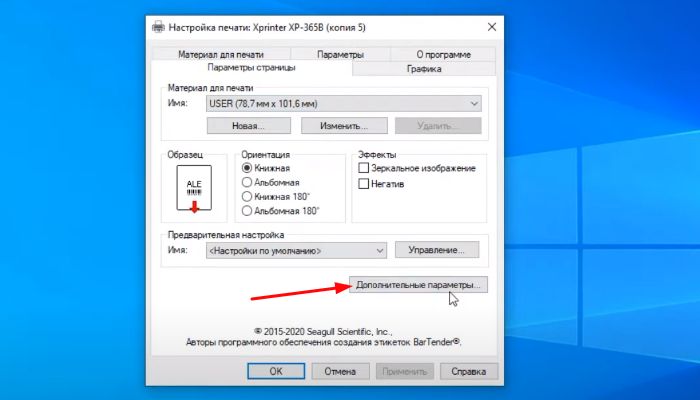Switch to the Графика tab

(x=424, y=69)
